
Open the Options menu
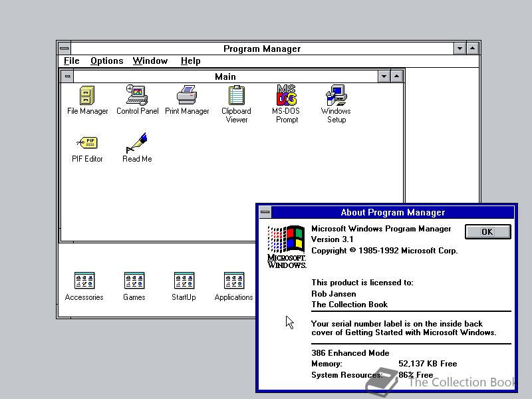tap(107, 61)
